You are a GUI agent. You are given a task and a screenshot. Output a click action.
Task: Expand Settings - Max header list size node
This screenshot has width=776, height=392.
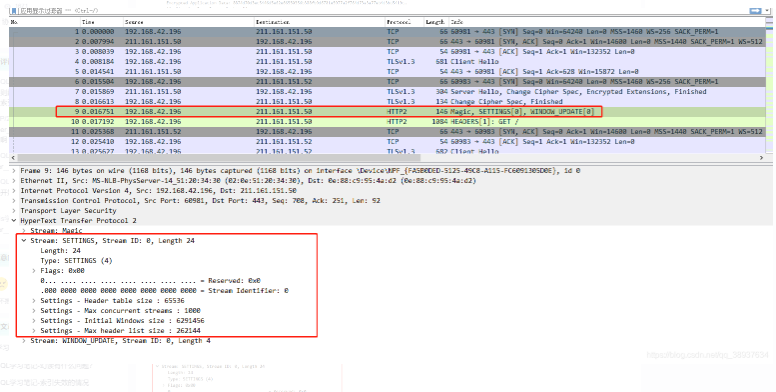tap(34, 331)
